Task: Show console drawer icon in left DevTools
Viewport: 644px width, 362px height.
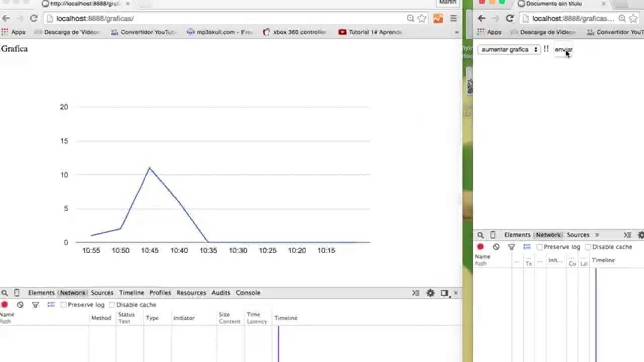Action: (x=415, y=293)
